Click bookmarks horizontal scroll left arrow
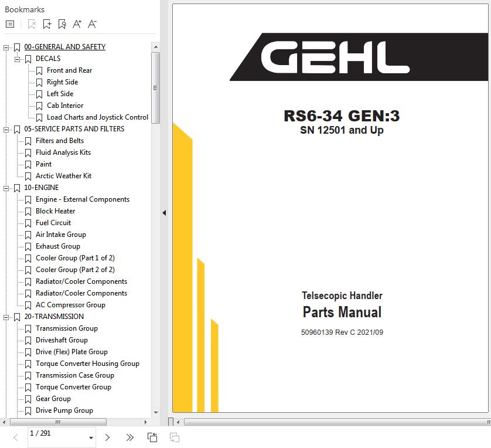 (4, 422)
